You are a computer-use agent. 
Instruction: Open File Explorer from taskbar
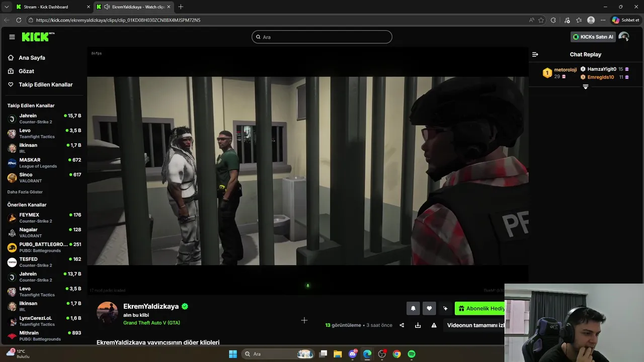point(338,354)
